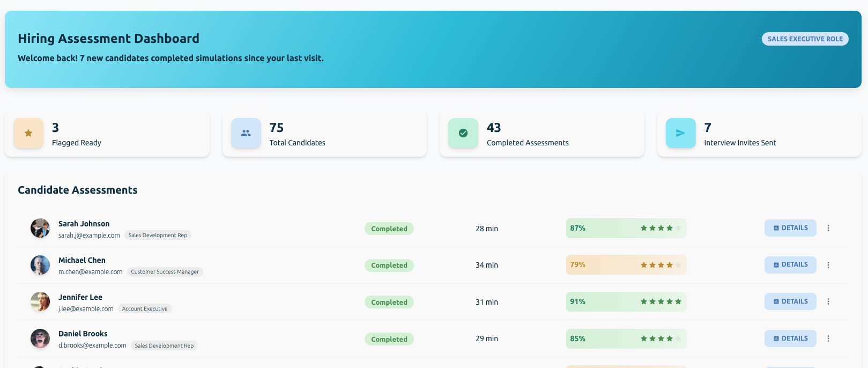The height and width of the screenshot is (368, 868).
Task: Open Jennifer Lee's details
Action: tap(790, 301)
